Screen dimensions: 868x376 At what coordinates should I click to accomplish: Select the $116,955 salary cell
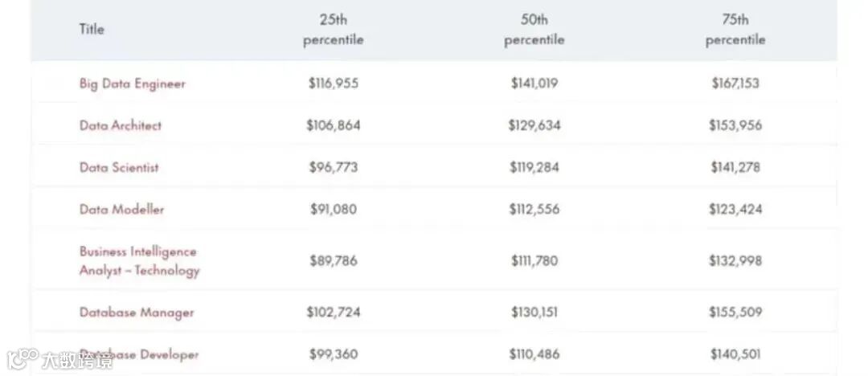tap(333, 84)
